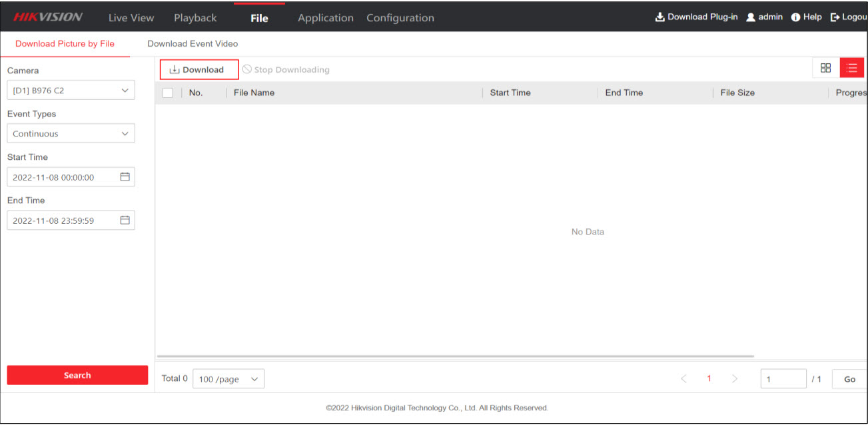Screen dimensions: 868x425
Task: Open the Help information page
Action: (807, 17)
